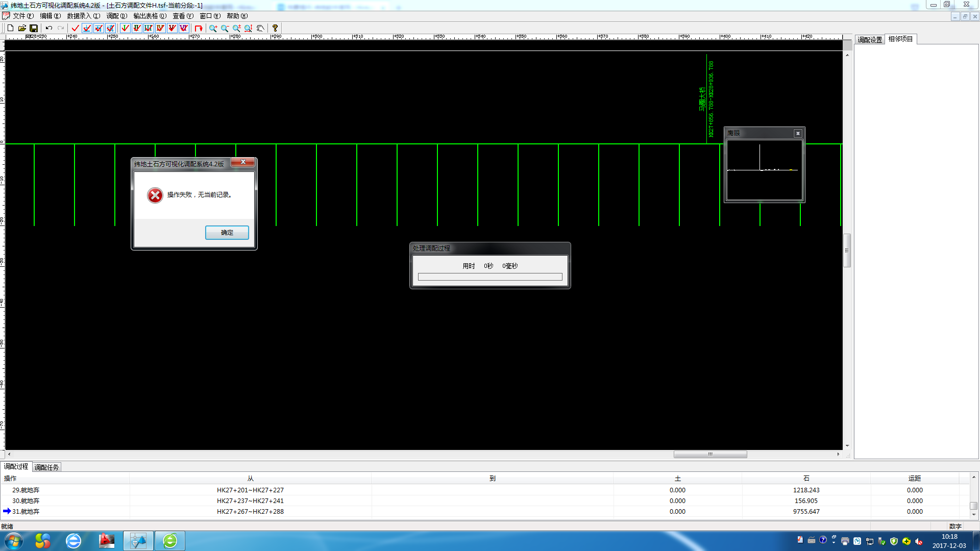Screen dimensions: 980x551
Task: Click the 运距 column header
Action: click(x=915, y=478)
